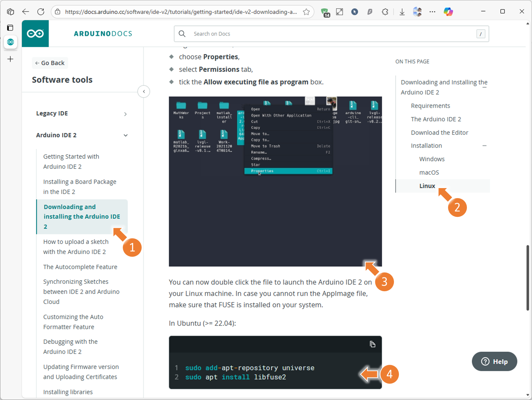532x400 pixels.
Task: Open Installing libraries page
Action: pyautogui.click(x=68, y=392)
